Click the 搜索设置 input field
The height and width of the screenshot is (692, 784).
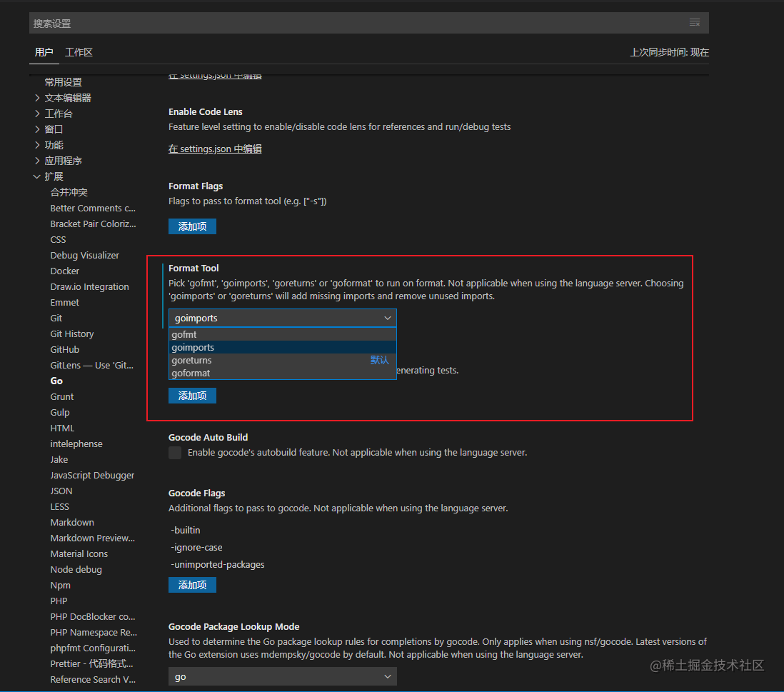(286, 22)
